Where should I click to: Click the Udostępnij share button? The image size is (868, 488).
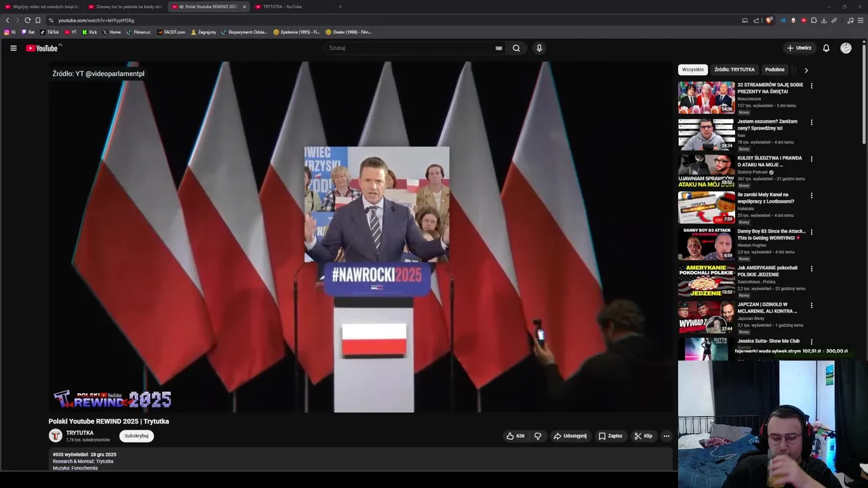coord(570,436)
